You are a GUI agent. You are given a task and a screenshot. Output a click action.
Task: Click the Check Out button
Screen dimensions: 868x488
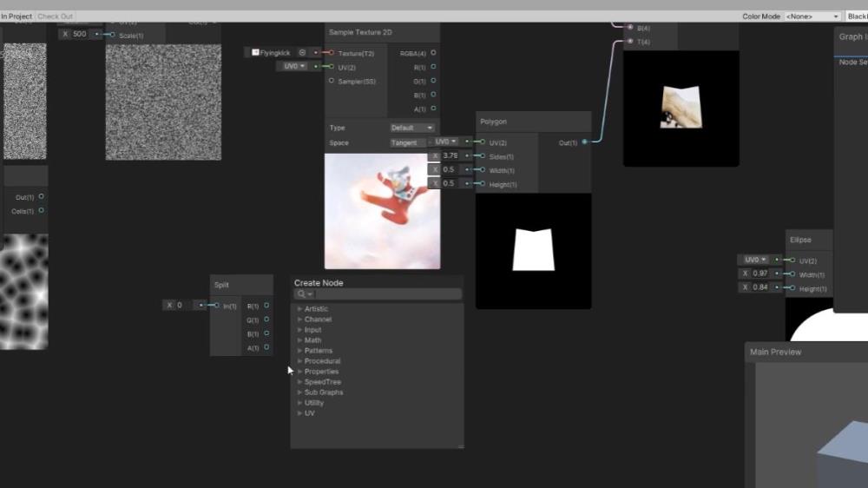coord(56,16)
